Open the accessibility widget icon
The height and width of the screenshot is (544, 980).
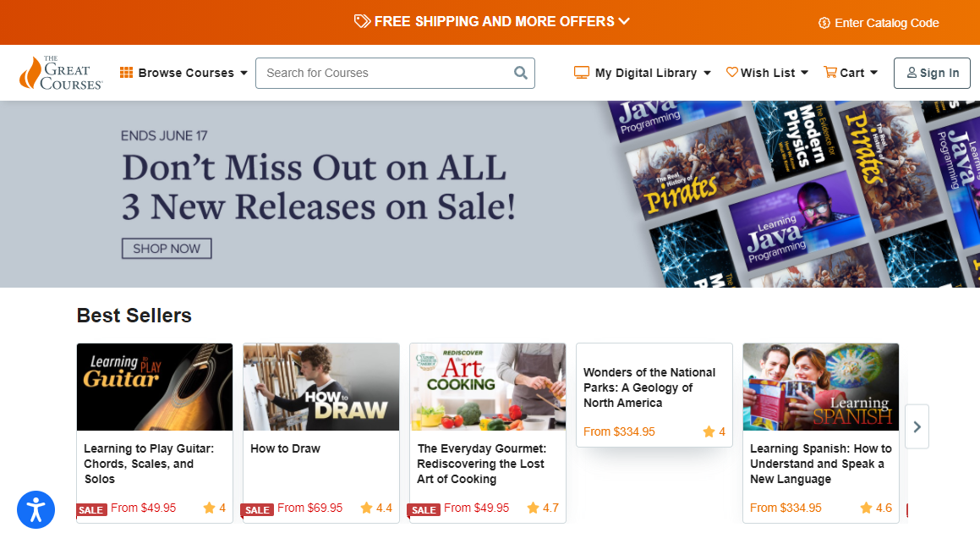(x=36, y=509)
